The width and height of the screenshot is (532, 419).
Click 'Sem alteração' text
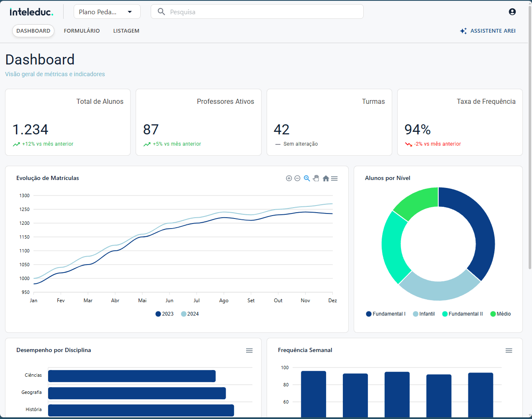(301, 144)
